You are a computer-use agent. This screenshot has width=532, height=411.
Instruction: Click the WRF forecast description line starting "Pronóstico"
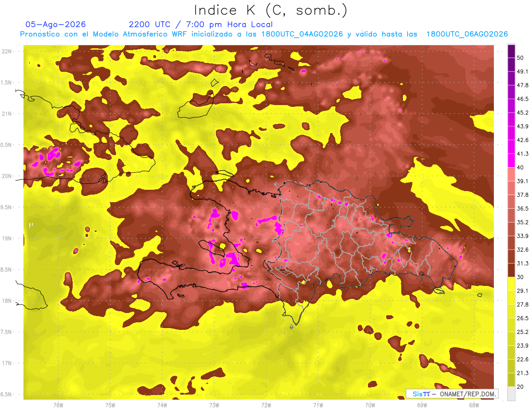(x=264, y=34)
